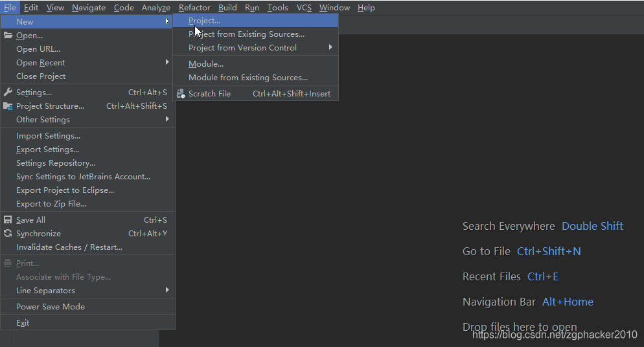The width and height of the screenshot is (644, 347).
Task: Toggle Power Save Mode
Action: pyautogui.click(x=88, y=306)
